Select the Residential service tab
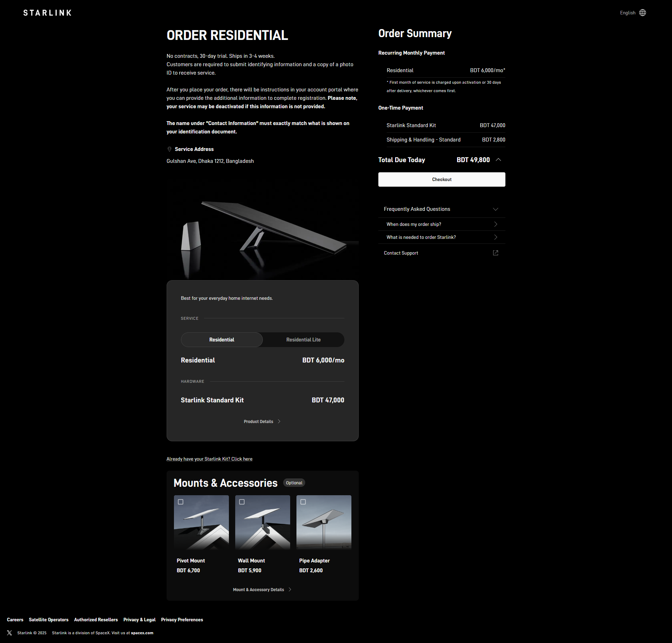Viewport: 672px width, 643px height. coord(222,340)
